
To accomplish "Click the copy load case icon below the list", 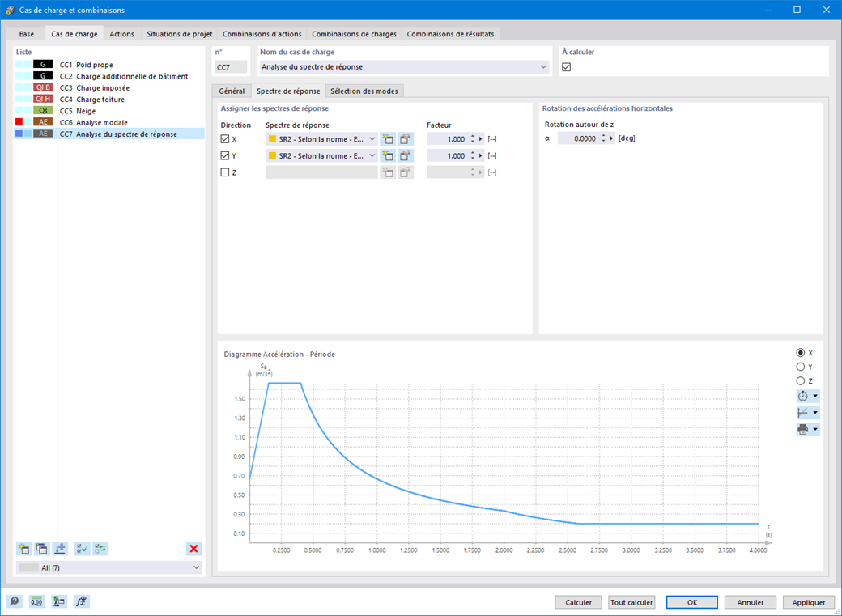I will [x=42, y=548].
